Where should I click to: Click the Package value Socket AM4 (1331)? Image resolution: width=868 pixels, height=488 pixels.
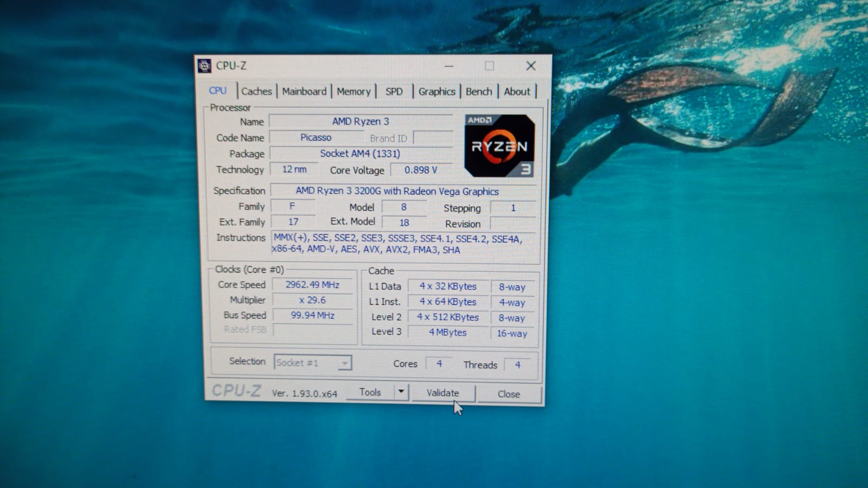(360, 154)
